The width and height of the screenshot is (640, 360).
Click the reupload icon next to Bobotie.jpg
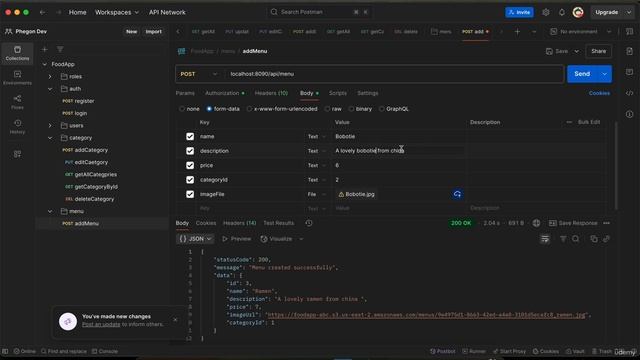pyautogui.click(x=457, y=194)
